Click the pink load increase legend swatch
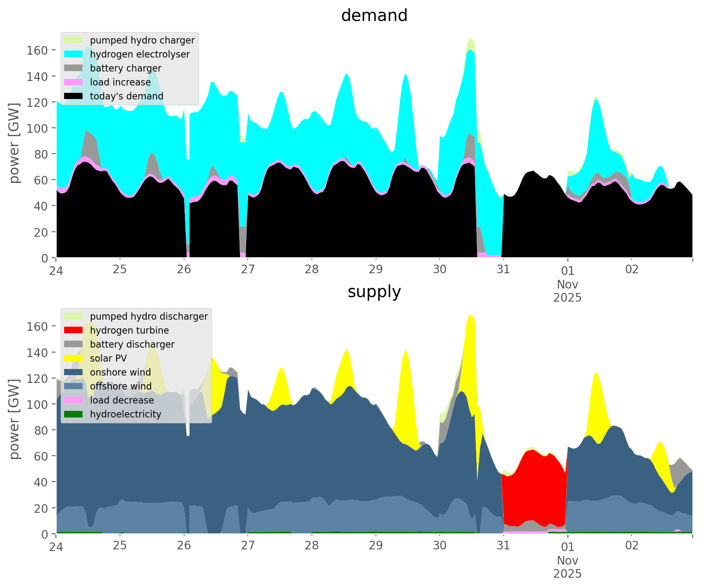 click(74, 82)
